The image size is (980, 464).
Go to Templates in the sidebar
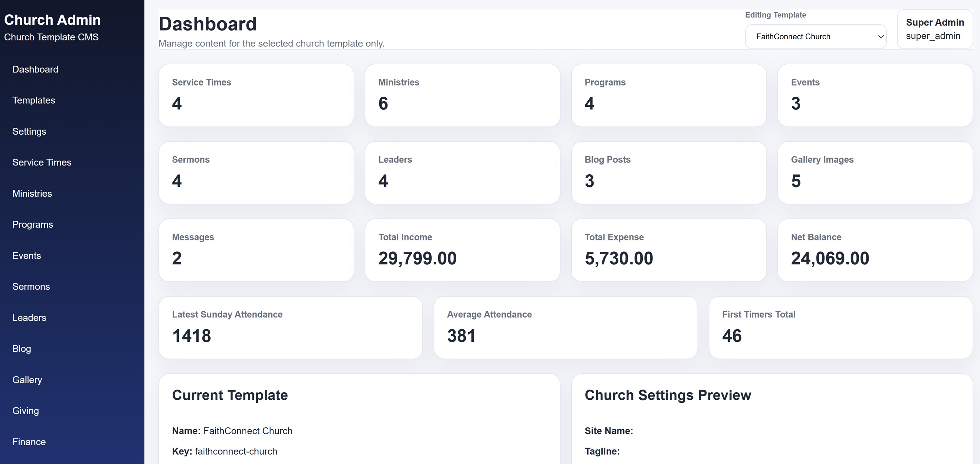[x=34, y=100]
